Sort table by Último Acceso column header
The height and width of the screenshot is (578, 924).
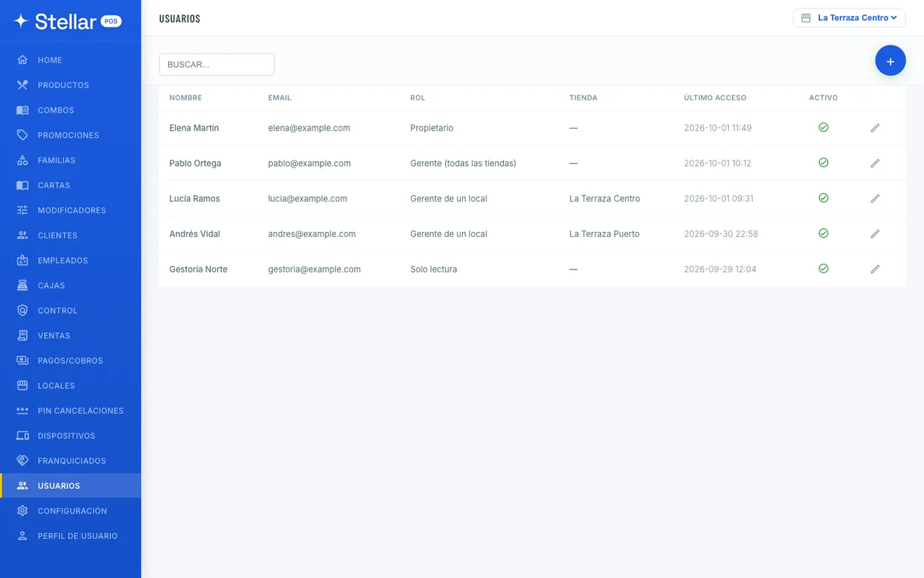[x=715, y=98]
